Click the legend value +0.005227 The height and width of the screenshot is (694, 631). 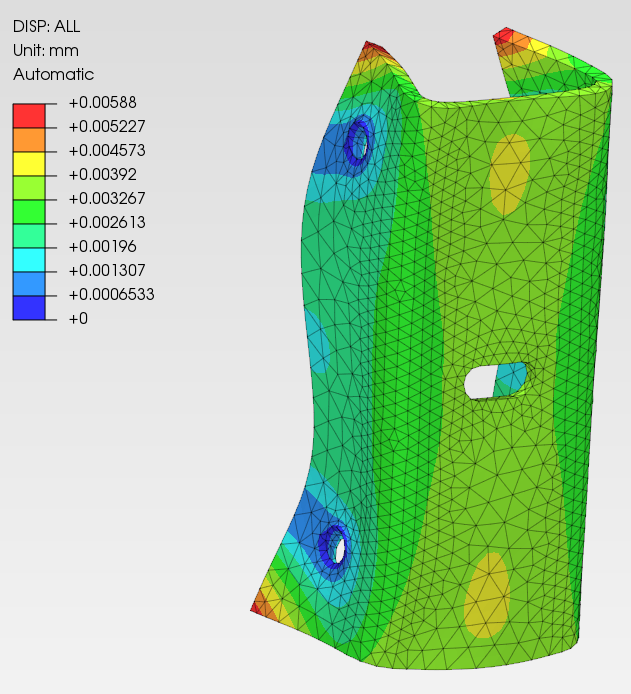coord(107,127)
